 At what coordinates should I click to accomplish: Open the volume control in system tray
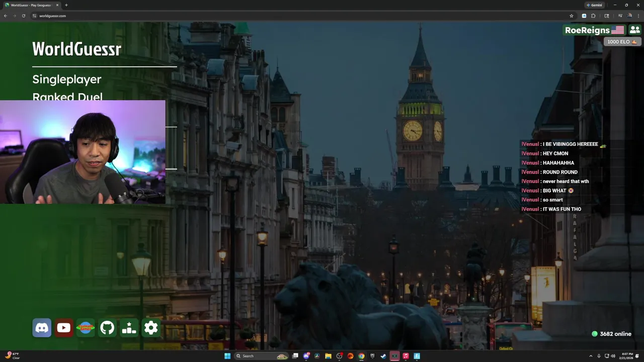click(x=613, y=356)
